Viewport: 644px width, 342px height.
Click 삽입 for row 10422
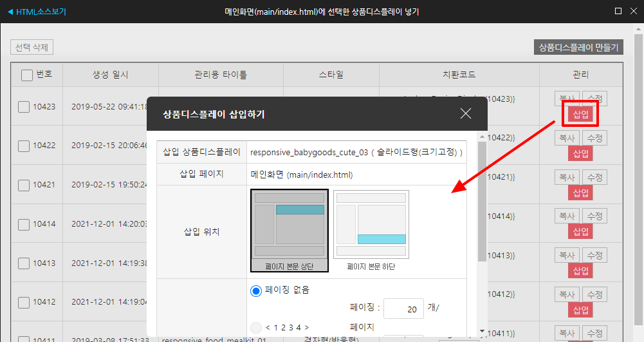pos(580,154)
